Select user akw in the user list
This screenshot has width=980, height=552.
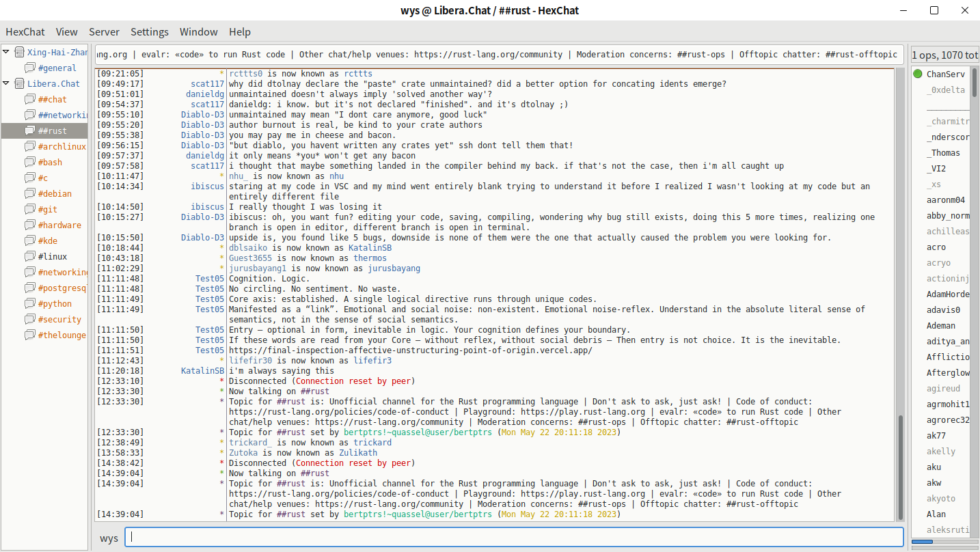934,482
